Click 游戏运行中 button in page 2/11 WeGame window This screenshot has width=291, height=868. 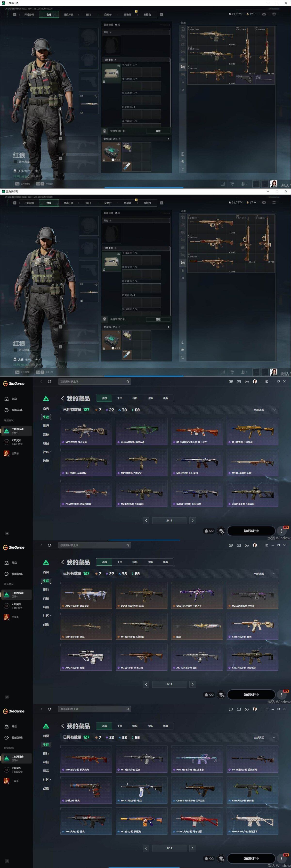(x=251, y=531)
